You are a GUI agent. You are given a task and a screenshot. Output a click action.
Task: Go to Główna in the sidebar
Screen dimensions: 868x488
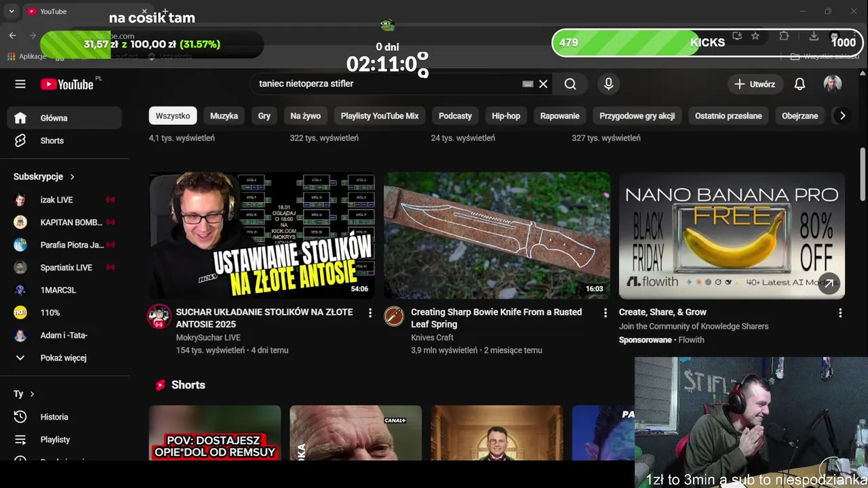click(65, 118)
